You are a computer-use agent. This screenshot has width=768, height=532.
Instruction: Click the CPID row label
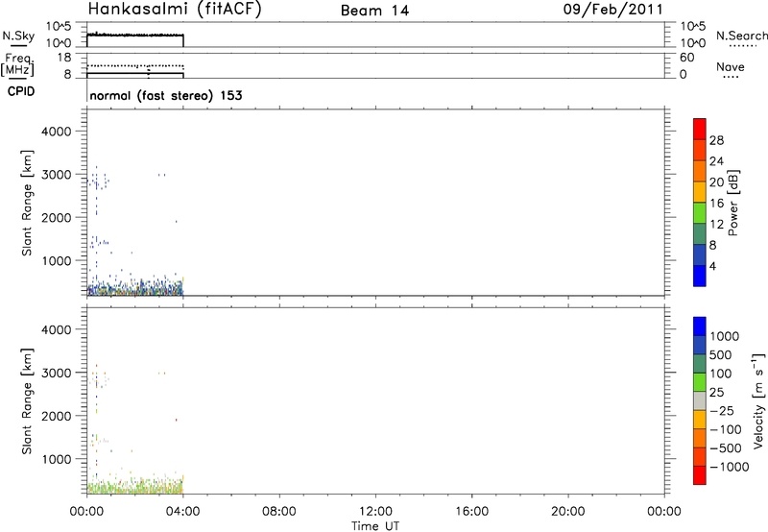(21, 91)
